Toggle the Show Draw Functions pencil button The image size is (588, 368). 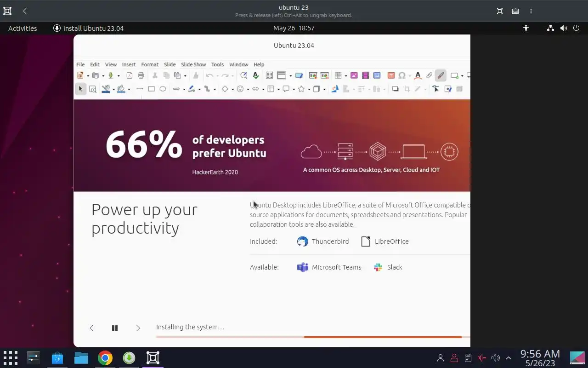(441, 75)
